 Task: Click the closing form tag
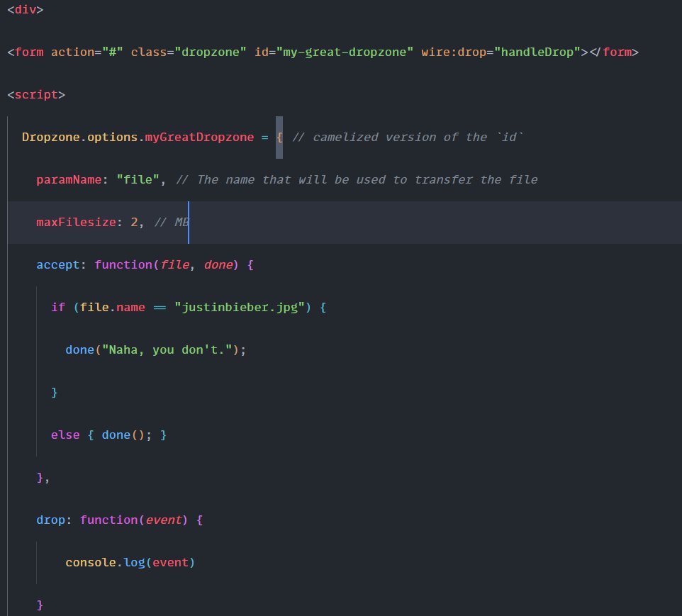pyautogui.click(x=614, y=52)
